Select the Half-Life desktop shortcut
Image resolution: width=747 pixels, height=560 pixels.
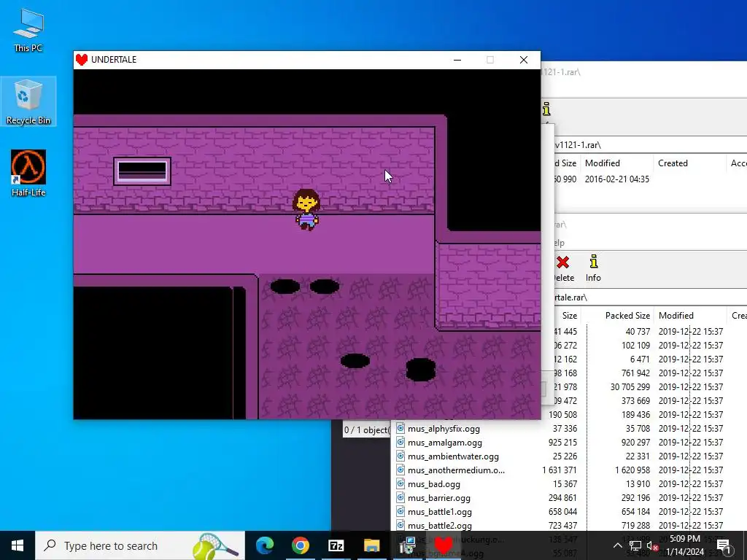(28, 174)
